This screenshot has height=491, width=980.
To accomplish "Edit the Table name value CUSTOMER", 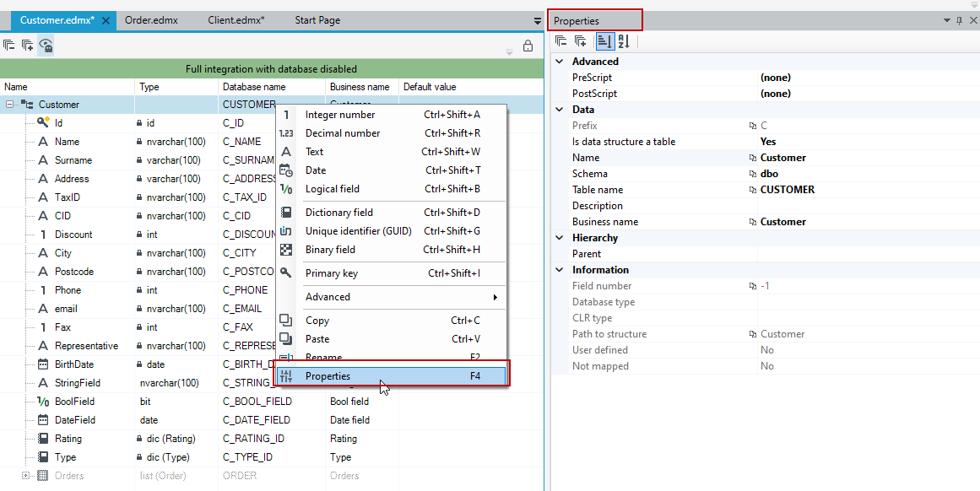I will [x=788, y=190].
